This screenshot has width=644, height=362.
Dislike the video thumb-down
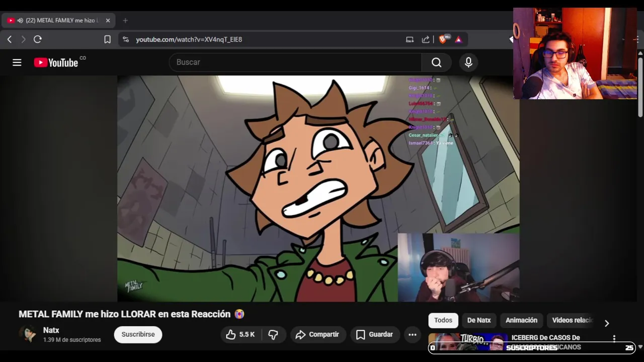273,334
